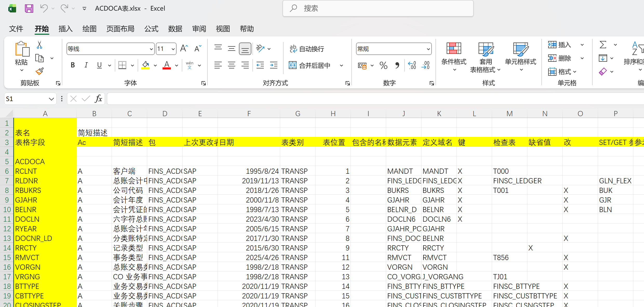Click the 合并后居中 button
The width and height of the screenshot is (644, 307).
(310, 65)
